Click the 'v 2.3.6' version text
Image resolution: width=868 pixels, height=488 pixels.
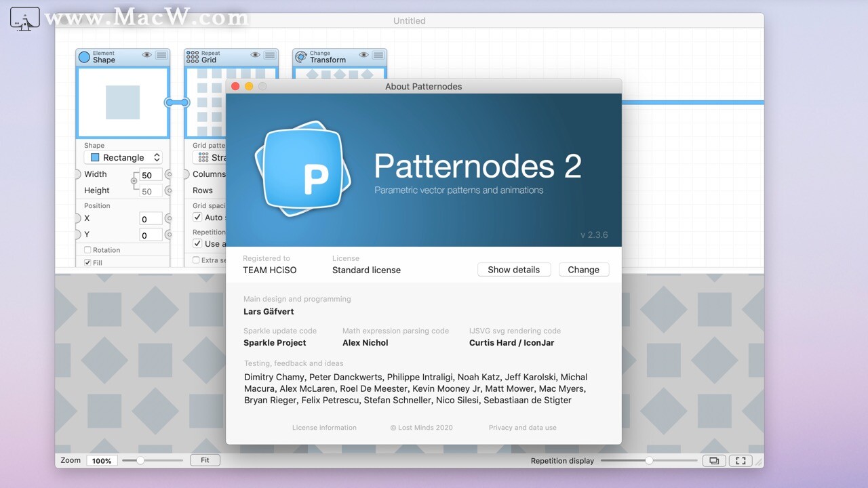point(594,235)
